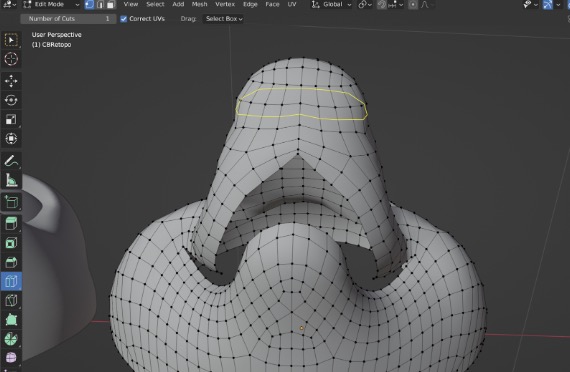Toggle snapping magnet icon
Viewport: 570px width, 372px height.
coord(381,5)
